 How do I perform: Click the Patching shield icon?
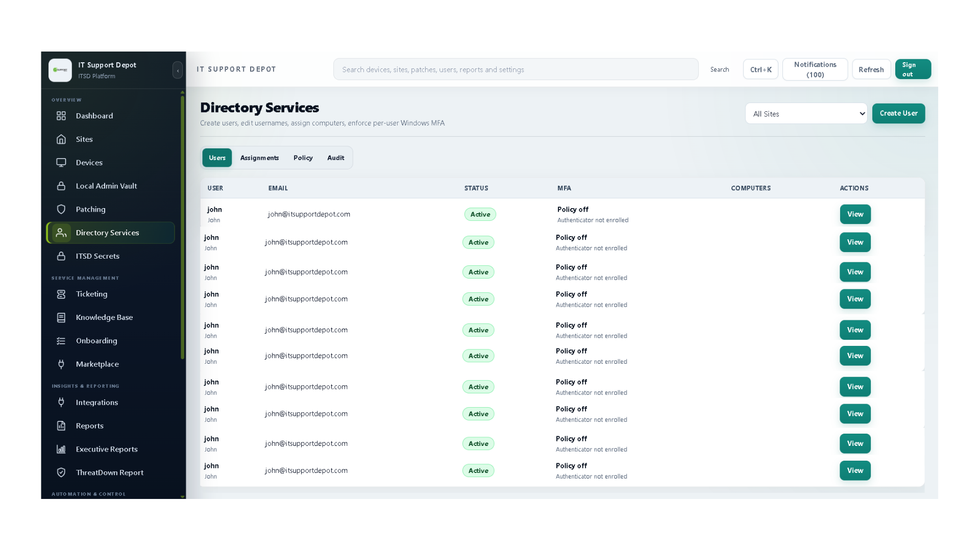click(x=61, y=210)
